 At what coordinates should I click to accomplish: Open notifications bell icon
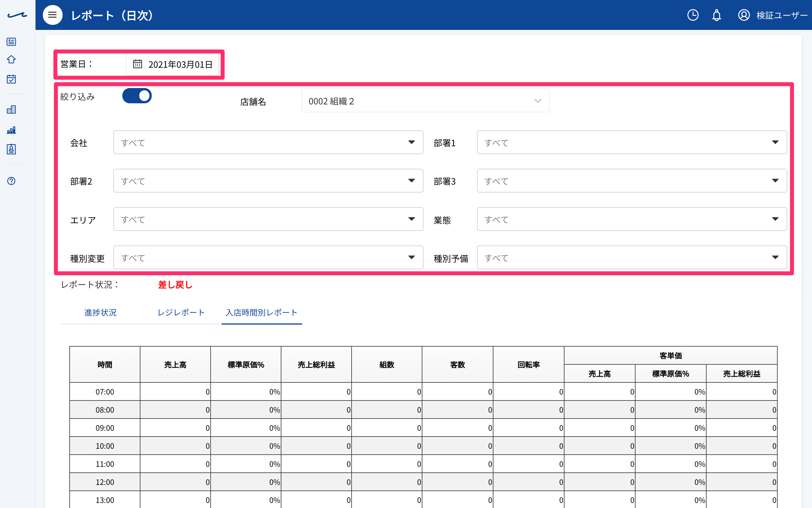click(717, 15)
